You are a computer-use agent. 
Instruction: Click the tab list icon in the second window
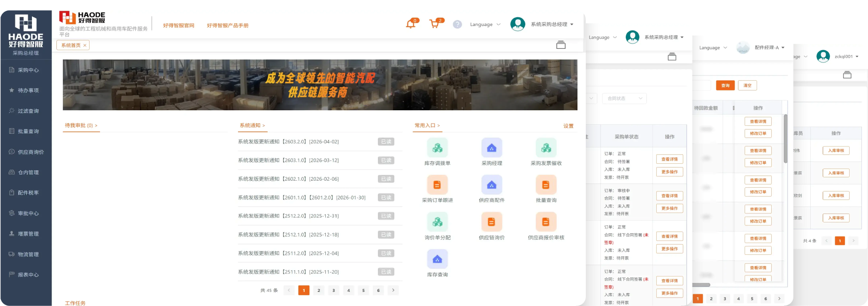point(672,57)
